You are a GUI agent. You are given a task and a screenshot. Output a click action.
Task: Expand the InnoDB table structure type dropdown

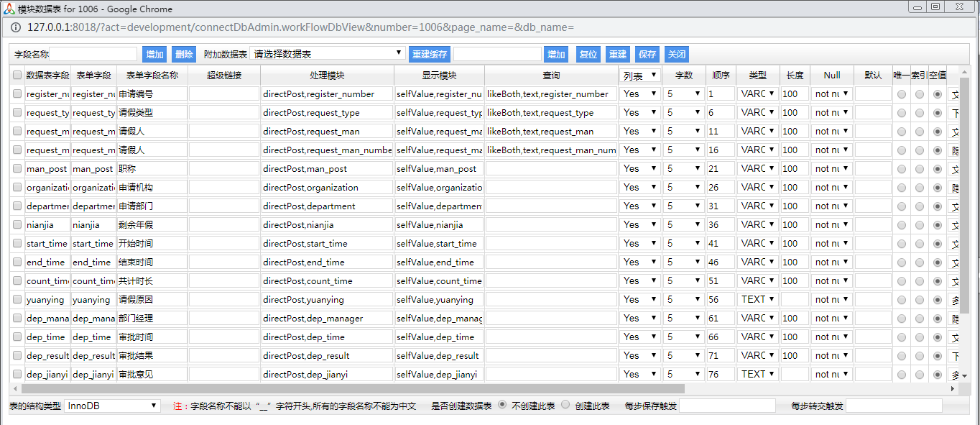pos(112,406)
